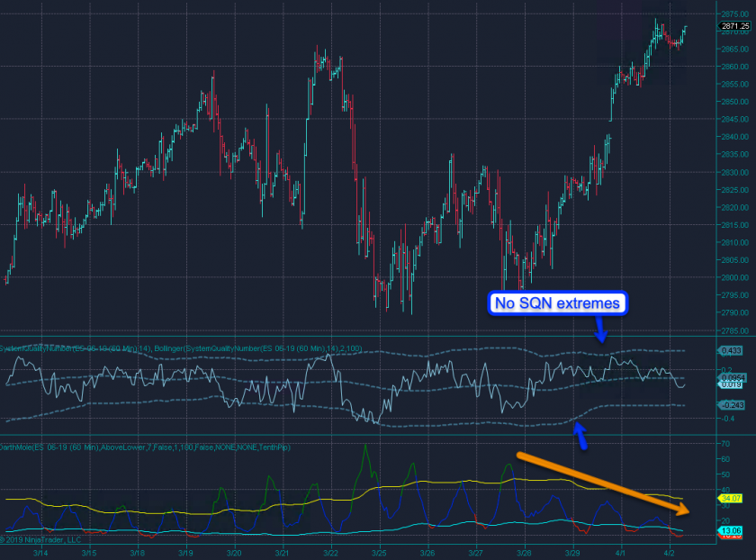Viewport: 756px width, 560px height.
Task: Click the yellow 34.07 value marker
Action: pyautogui.click(x=728, y=497)
